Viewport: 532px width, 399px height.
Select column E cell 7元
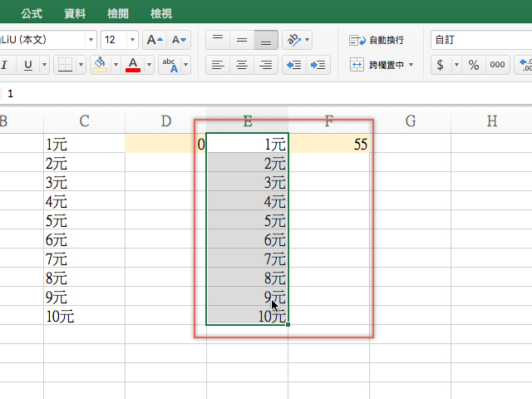pos(248,259)
